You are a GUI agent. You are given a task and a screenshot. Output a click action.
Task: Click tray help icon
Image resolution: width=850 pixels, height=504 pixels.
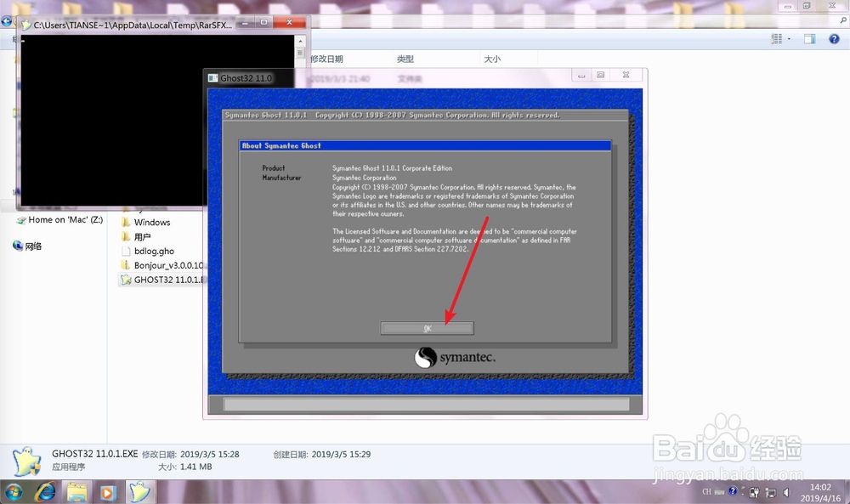pyautogui.click(x=733, y=491)
